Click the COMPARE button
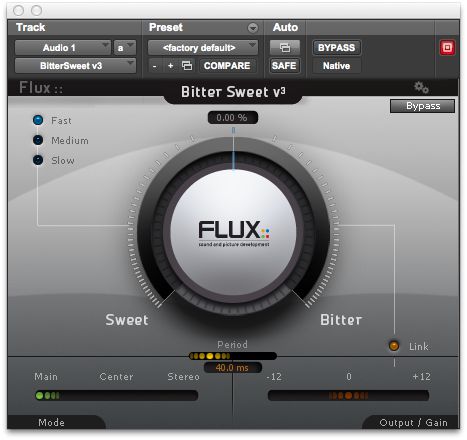Screen dimensions: 467x440 227,66
